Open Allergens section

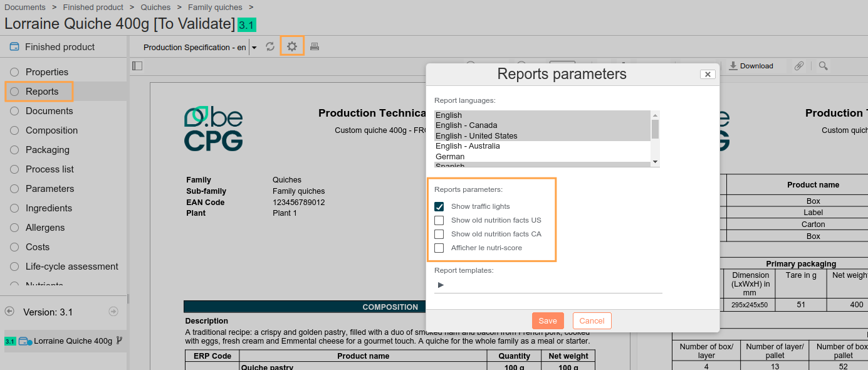coord(45,228)
